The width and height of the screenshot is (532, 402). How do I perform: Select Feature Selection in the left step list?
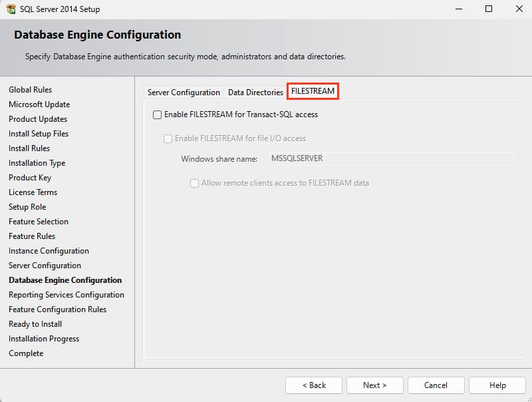[39, 222]
